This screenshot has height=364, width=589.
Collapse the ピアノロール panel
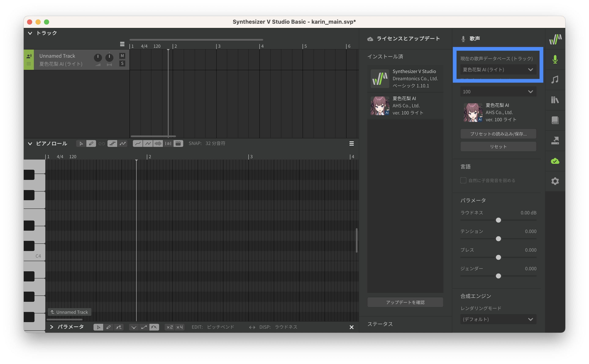click(30, 144)
